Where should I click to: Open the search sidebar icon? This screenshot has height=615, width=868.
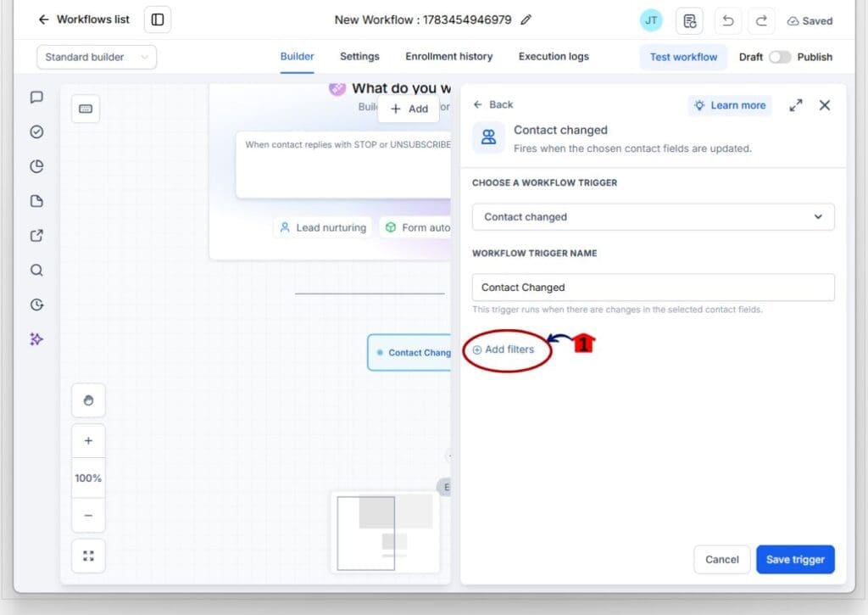coord(36,270)
